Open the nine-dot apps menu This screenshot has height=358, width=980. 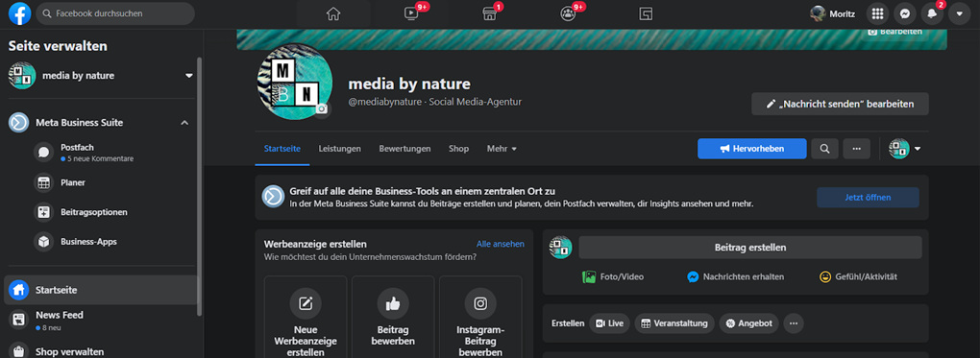(877, 13)
